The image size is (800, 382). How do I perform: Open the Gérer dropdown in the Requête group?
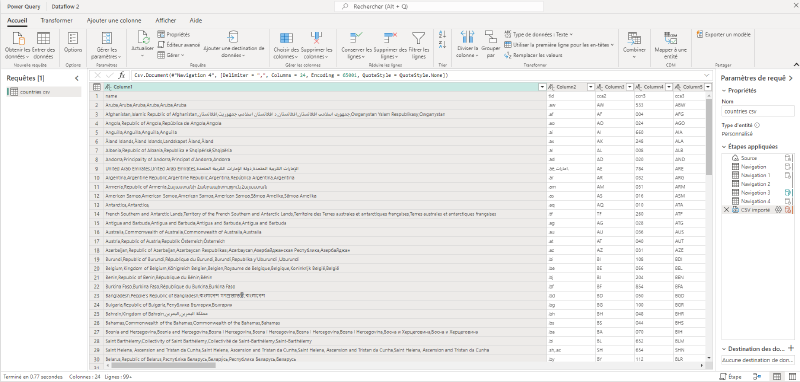tap(171, 55)
